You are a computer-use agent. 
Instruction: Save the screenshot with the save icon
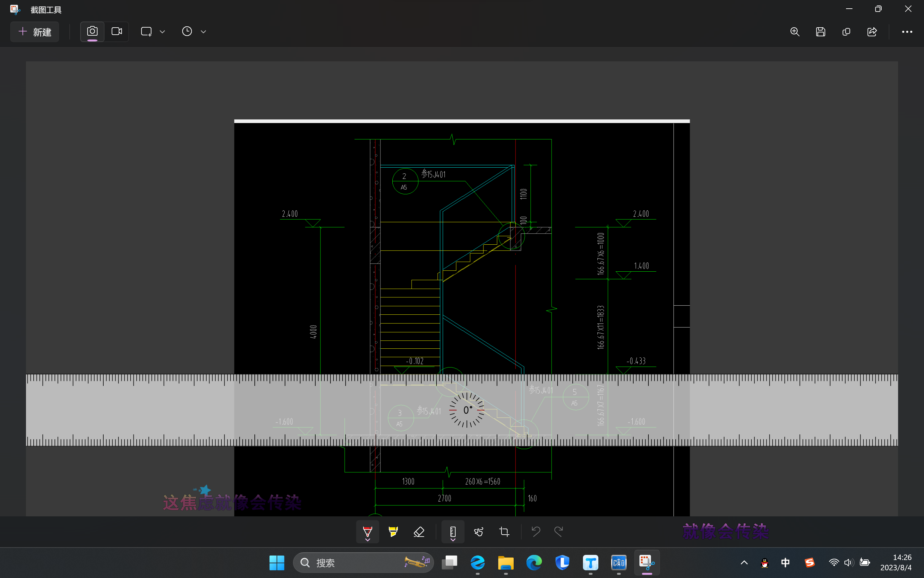tap(820, 32)
